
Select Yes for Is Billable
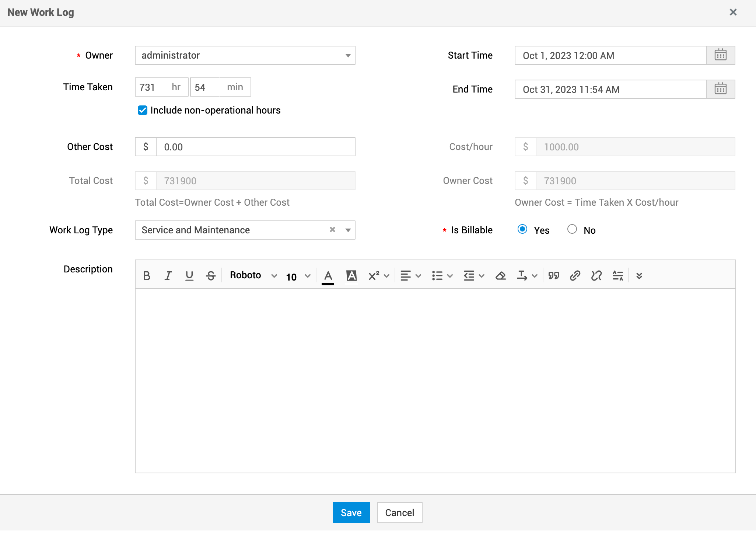pyautogui.click(x=522, y=229)
